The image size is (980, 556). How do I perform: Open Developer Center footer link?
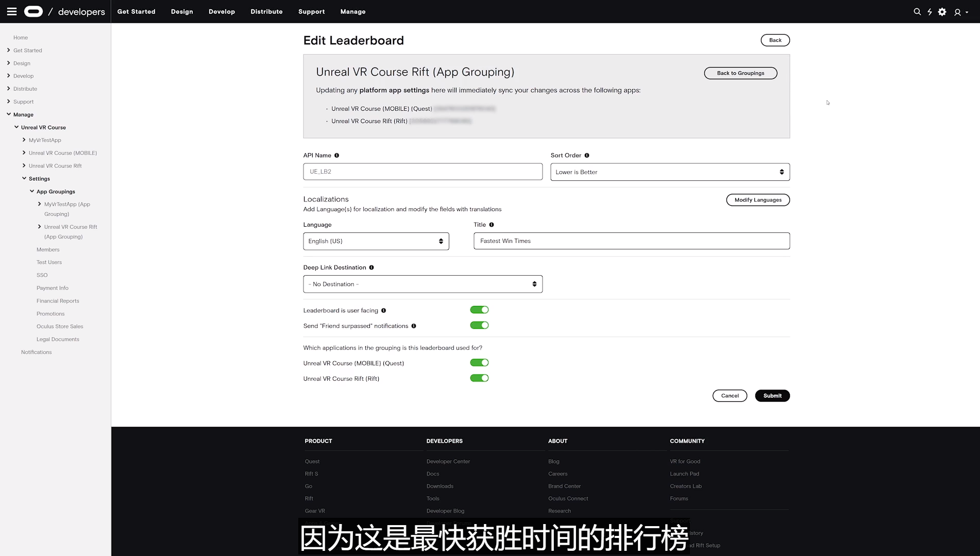448,461
